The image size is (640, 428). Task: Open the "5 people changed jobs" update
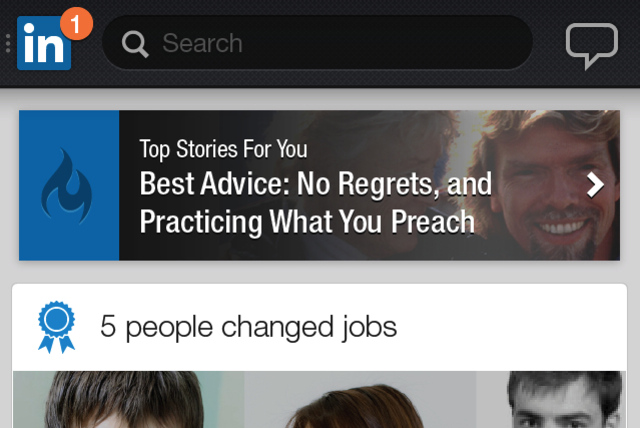coord(248,327)
